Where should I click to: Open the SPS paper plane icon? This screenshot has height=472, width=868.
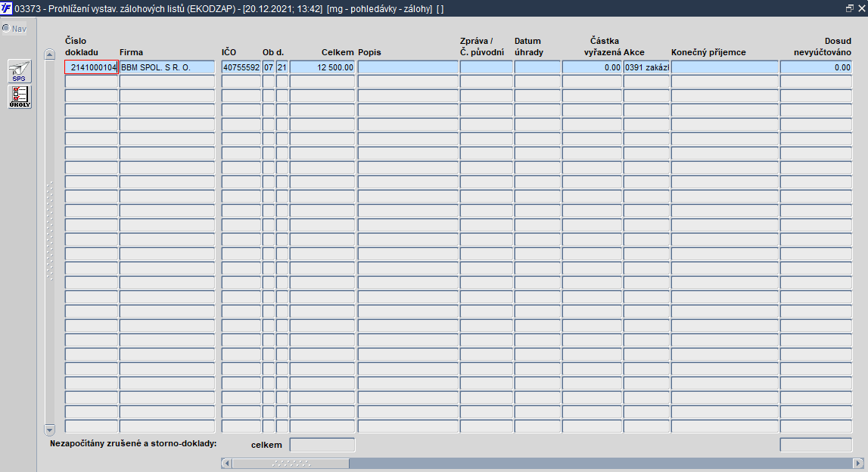[20, 71]
